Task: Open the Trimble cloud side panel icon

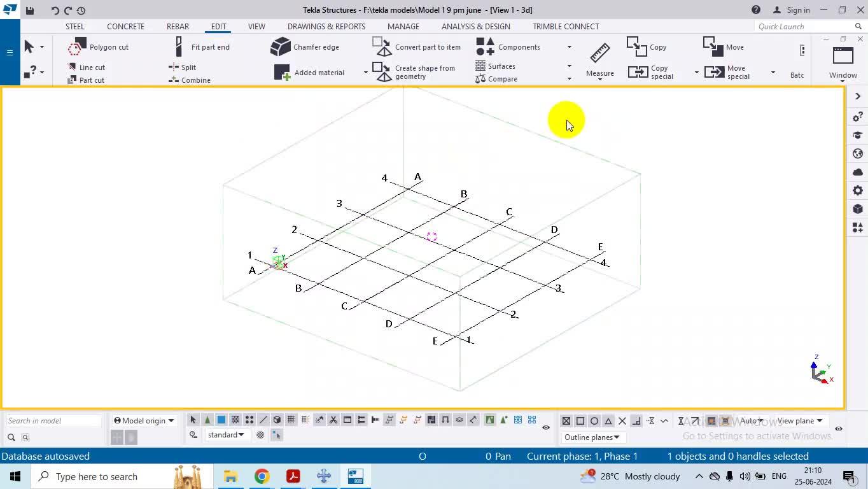Action: [858, 172]
